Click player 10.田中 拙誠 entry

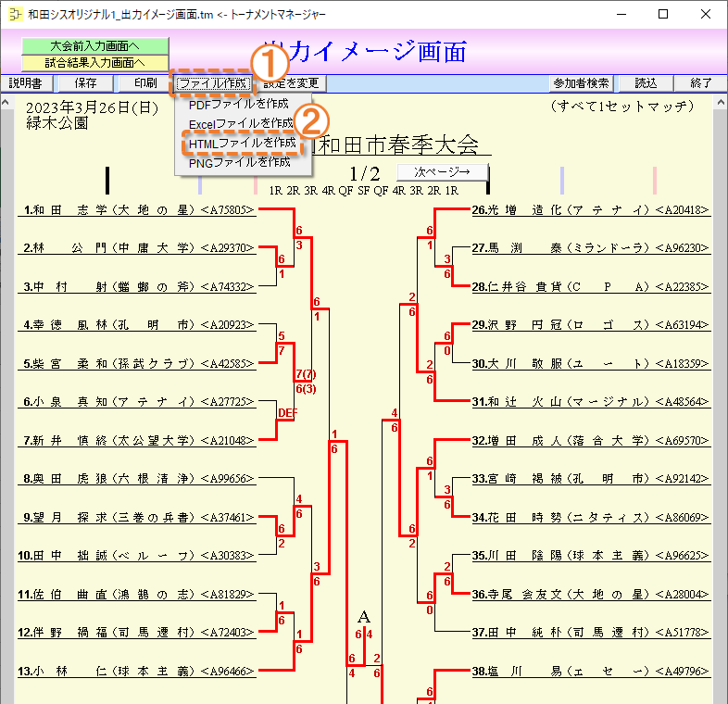pyautogui.click(x=137, y=556)
